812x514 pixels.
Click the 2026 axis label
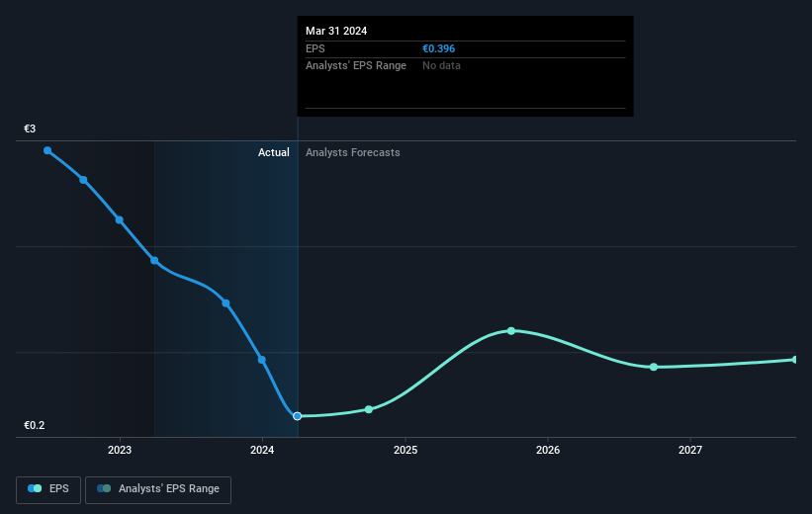coord(548,450)
